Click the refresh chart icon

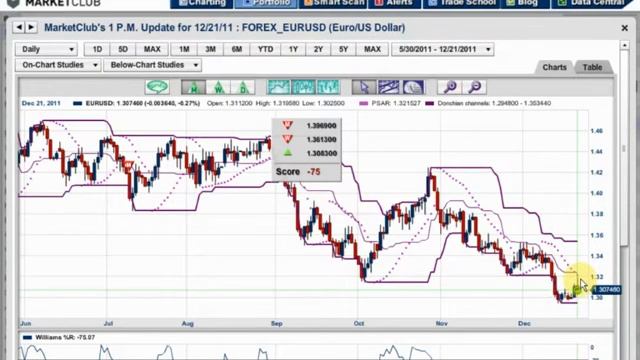[x=157, y=87]
